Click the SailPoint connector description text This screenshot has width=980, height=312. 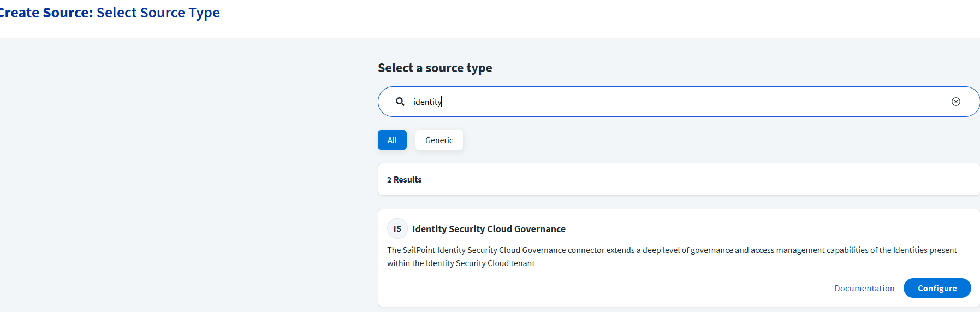(x=672, y=256)
